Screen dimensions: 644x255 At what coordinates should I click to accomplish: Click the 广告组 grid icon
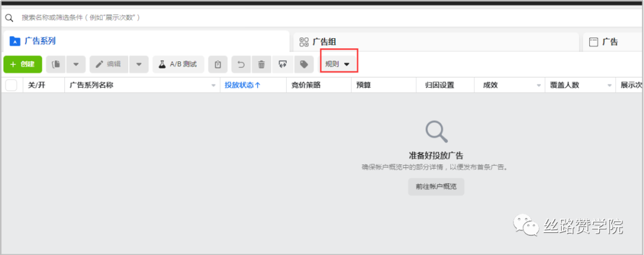coord(304,42)
